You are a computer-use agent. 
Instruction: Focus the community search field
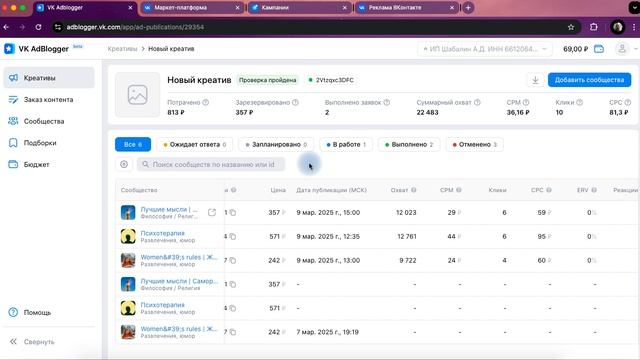click(x=211, y=164)
